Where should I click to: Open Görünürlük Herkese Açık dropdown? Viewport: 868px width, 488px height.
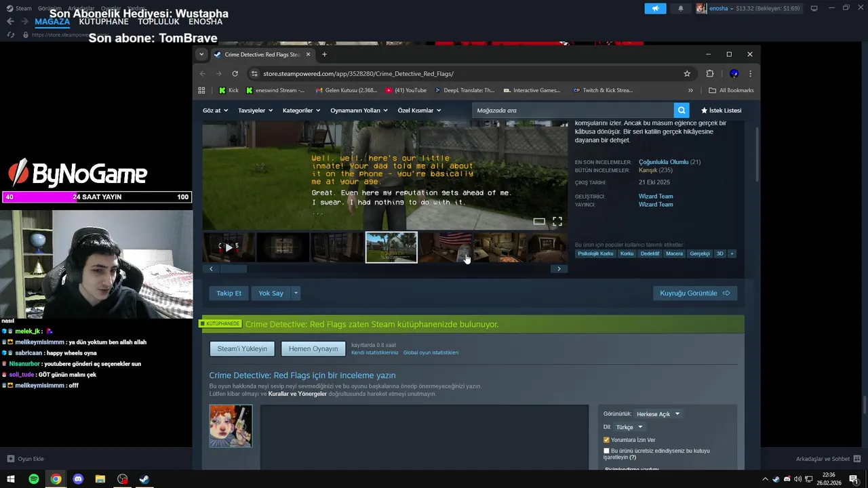(x=658, y=414)
